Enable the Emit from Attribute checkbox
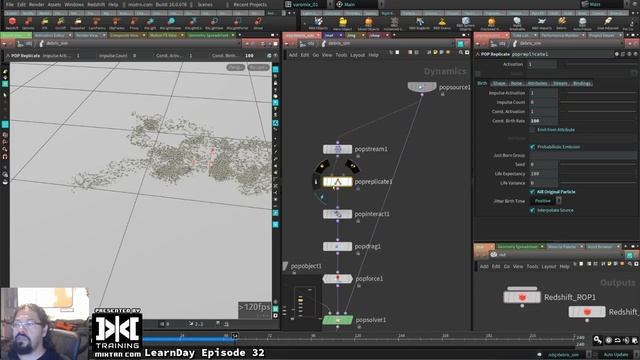This screenshot has height=360, width=640. point(532,130)
